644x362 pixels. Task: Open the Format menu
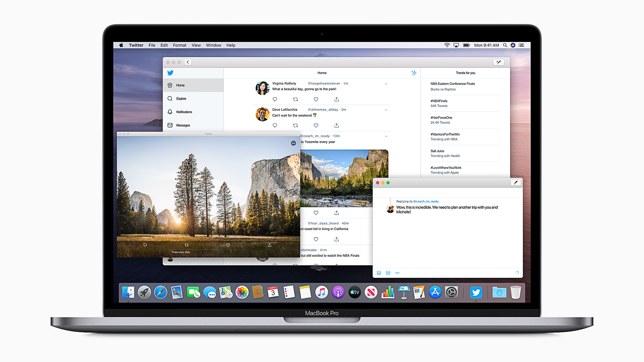180,45
